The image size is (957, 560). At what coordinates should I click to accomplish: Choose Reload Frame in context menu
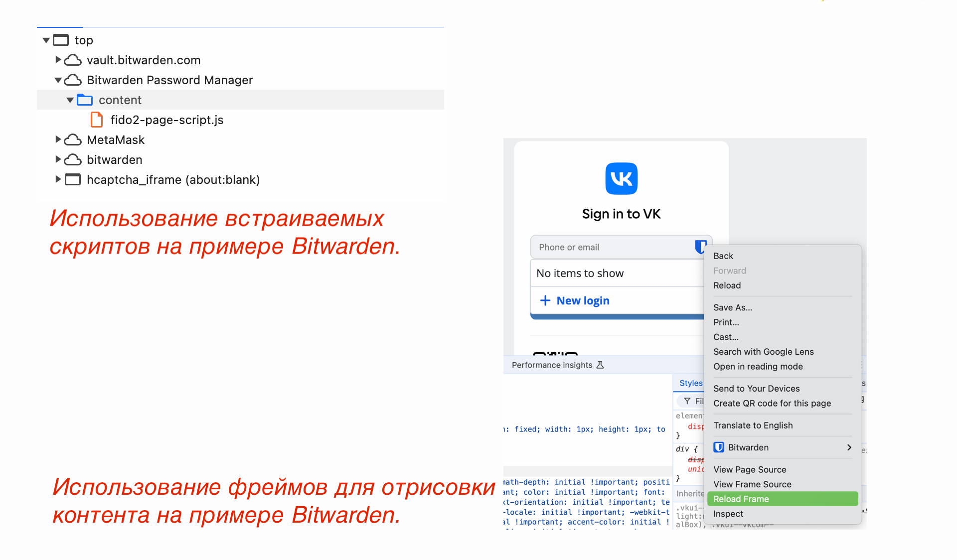(783, 499)
